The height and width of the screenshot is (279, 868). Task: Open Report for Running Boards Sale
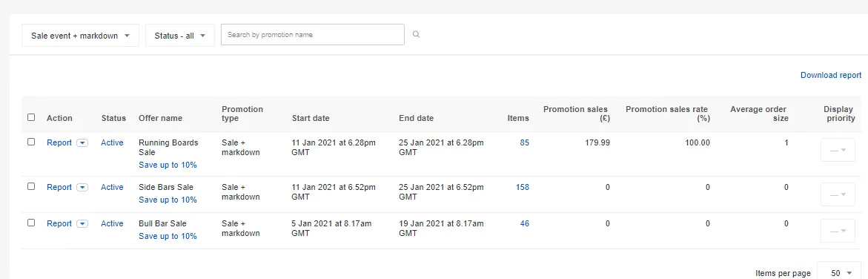[59, 142]
